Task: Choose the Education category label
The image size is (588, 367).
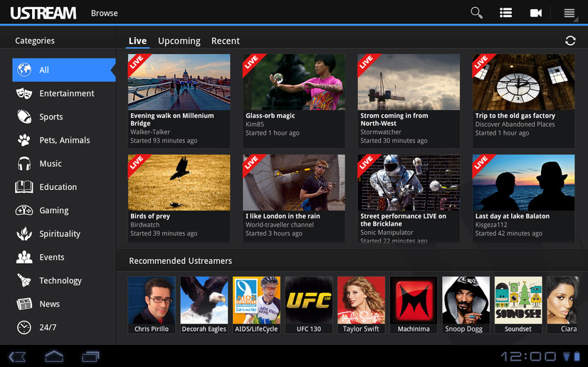Action: [x=58, y=187]
